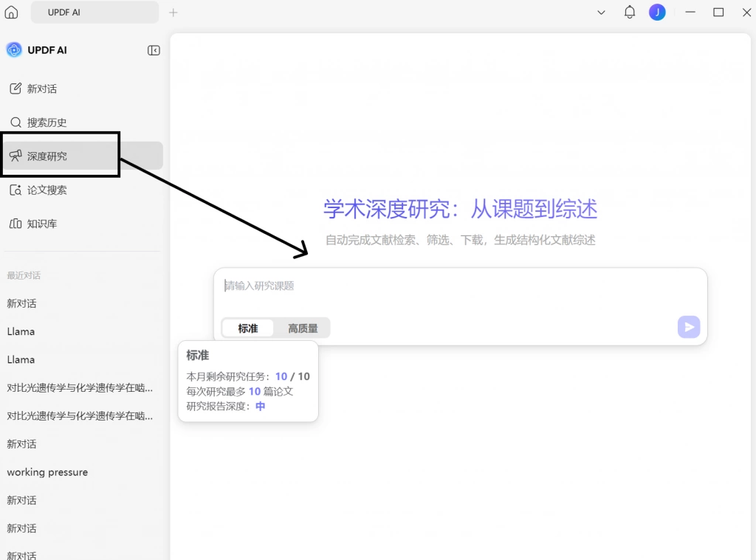Click the home icon in the title bar
Viewport: 756px width, 560px height.
tap(11, 12)
